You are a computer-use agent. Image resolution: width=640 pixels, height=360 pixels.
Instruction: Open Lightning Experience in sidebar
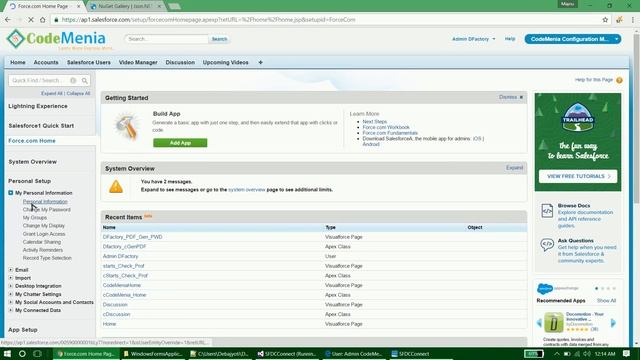click(x=38, y=106)
